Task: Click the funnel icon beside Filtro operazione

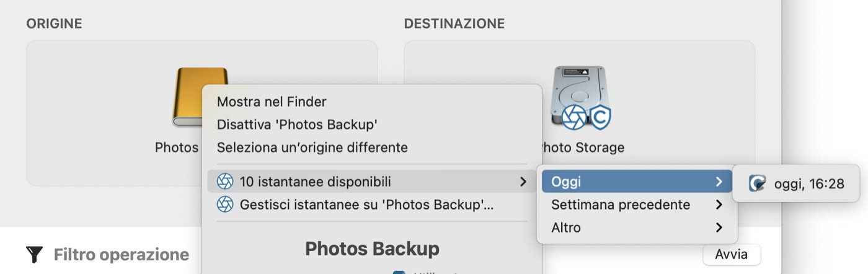Action: coord(35,254)
